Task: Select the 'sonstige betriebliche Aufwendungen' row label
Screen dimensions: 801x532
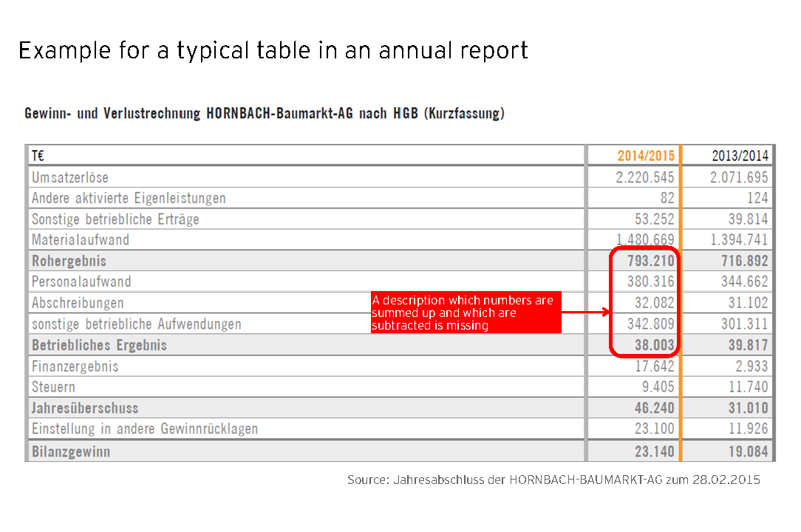Action: click(137, 324)
